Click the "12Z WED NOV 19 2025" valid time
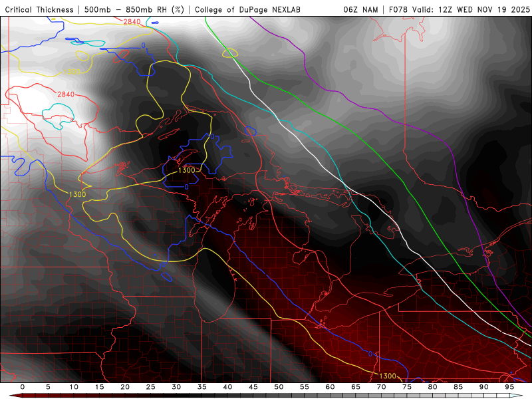 (x=484, y=10)
